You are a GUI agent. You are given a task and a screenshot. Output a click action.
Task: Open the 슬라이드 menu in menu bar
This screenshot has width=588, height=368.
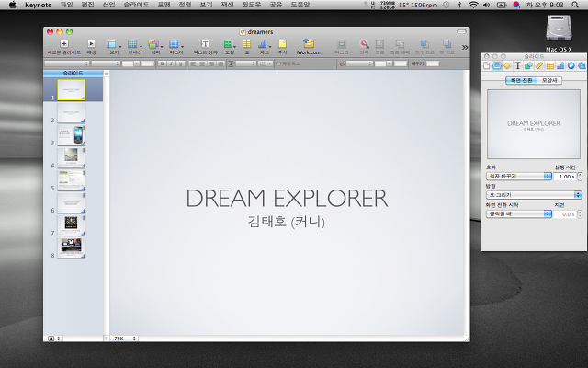136,5
